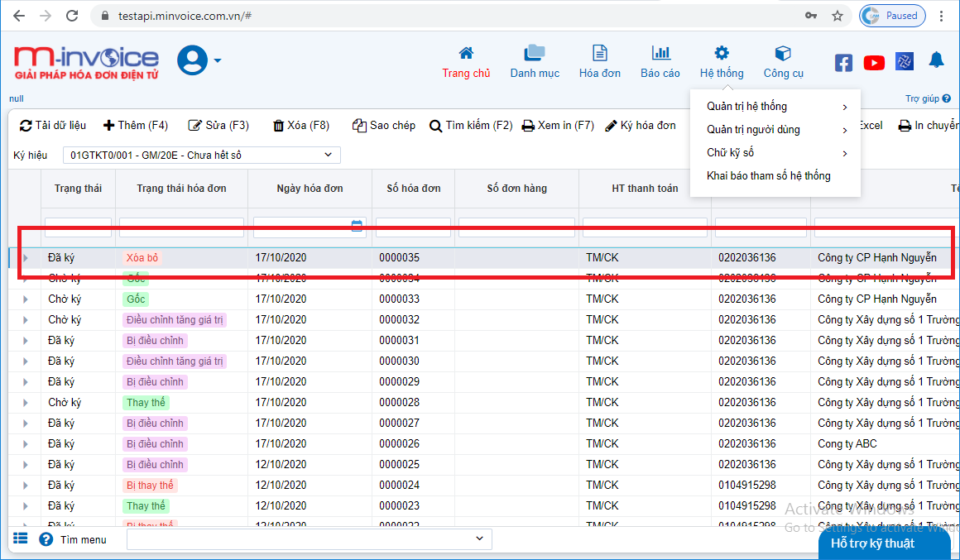Open the Tìm menu combo box
The image size is (960, 560).
310,539
